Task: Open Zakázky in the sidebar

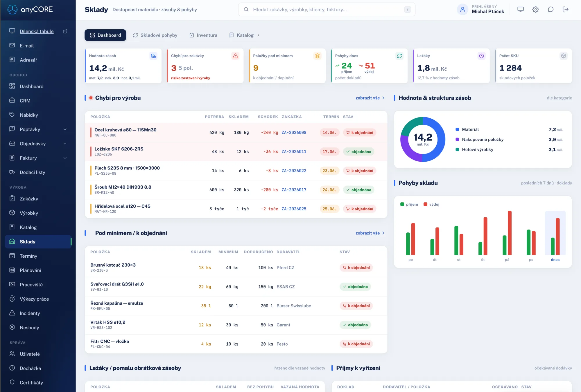Action: click(38, 199)
